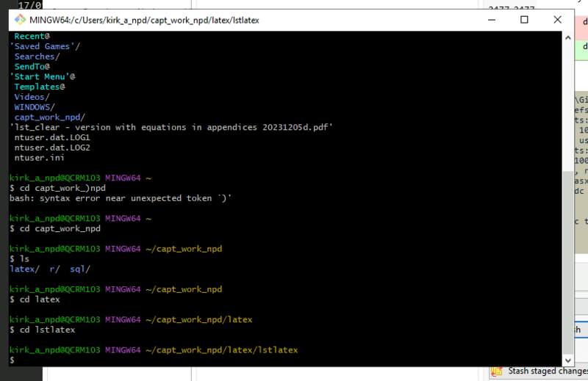This screenshot has width=588, height=381.
Task: Click the '~/capt_work_npd/latex/lstlatex' prompt path
Action: pyautogui.click(x=222, y=350)
